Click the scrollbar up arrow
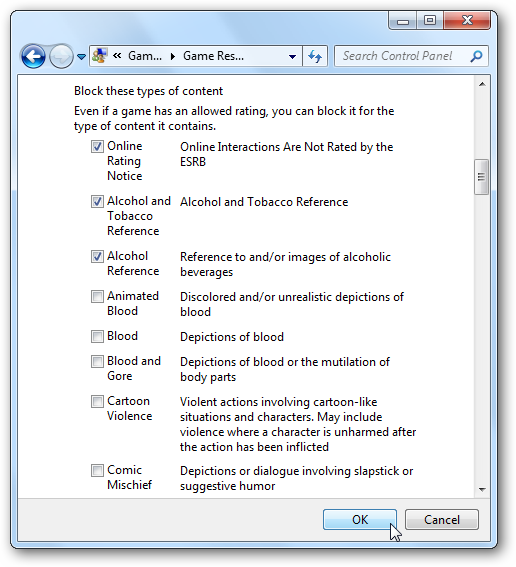The image size is (516, 567). coord(482,84)
